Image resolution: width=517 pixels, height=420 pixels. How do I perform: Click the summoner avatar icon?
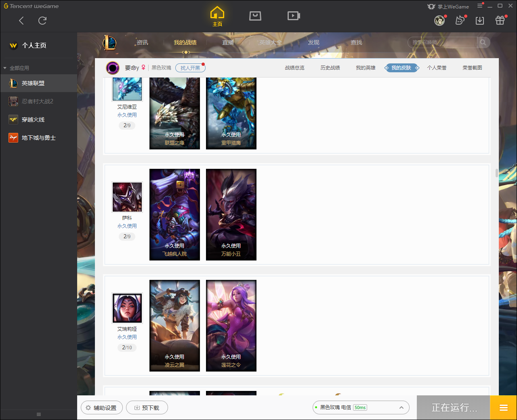pyautogui.click(x=113, y=68)
